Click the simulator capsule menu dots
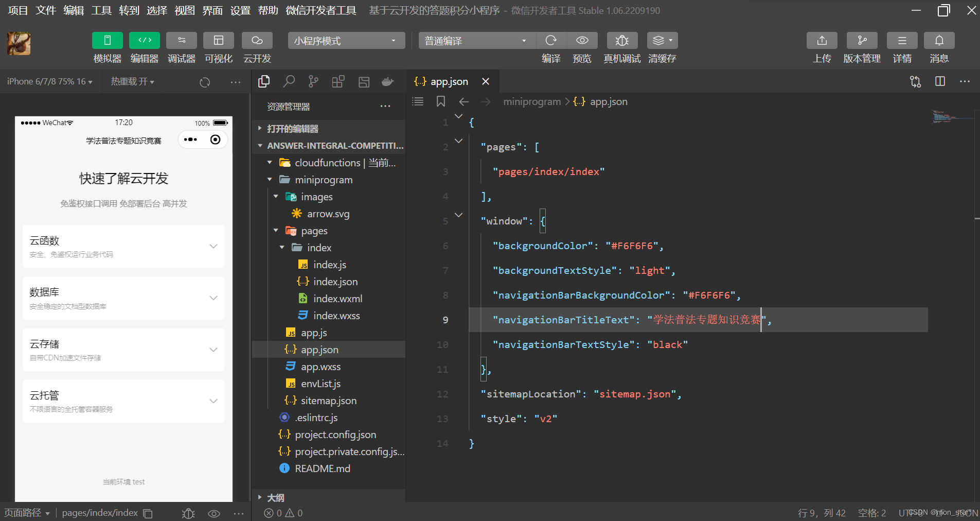 pyautogui.click(x=190, y=140)
